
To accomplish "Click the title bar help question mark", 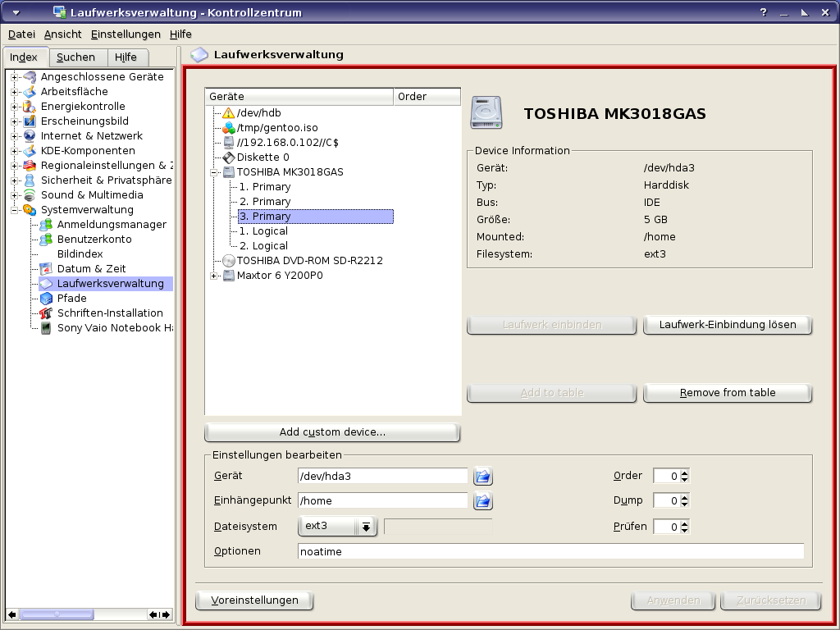I will pos(764,12).
